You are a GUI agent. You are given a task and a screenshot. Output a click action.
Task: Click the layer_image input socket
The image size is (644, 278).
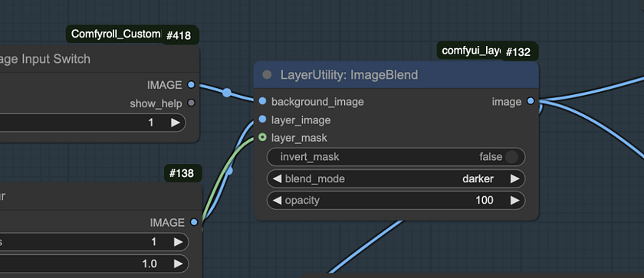[x=263, y=119]
